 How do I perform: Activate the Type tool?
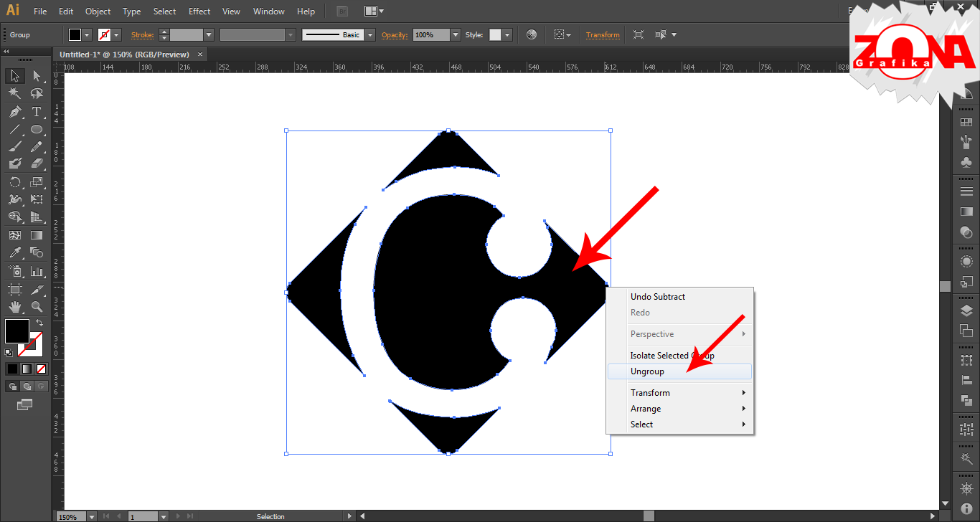pyautogui.click(x=37, y=112)
